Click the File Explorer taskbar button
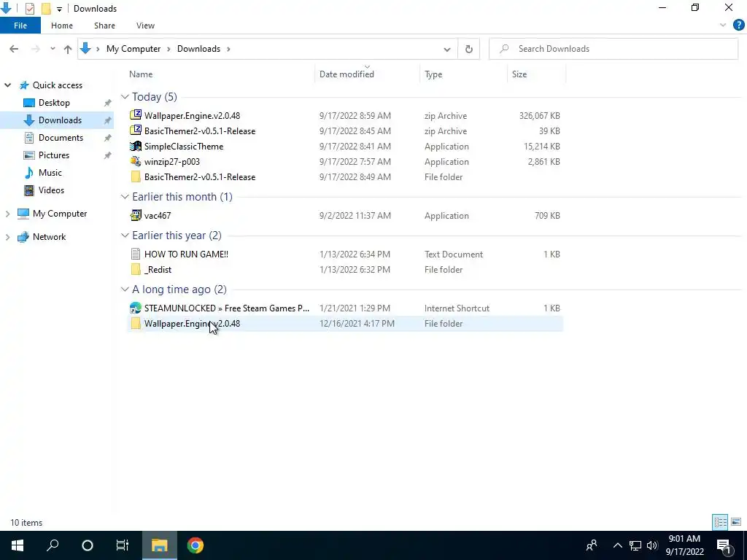The width and height of the screenshot is (747, 560). (x=159, y=545)
